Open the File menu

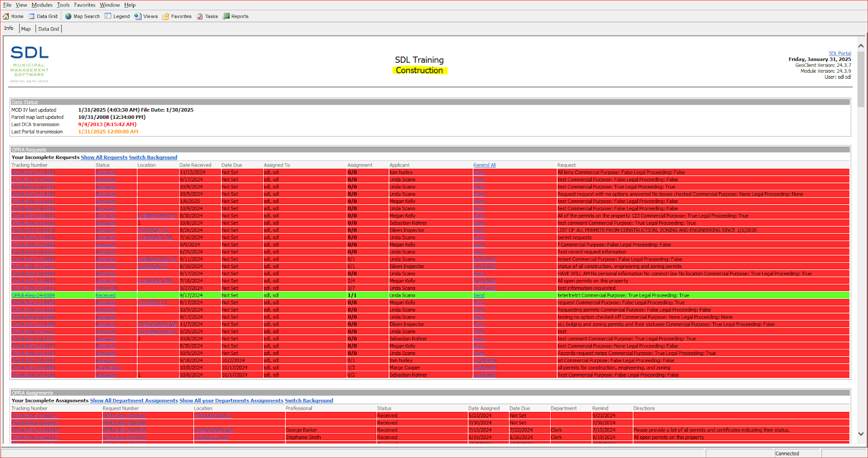click(x=7, y=5)
